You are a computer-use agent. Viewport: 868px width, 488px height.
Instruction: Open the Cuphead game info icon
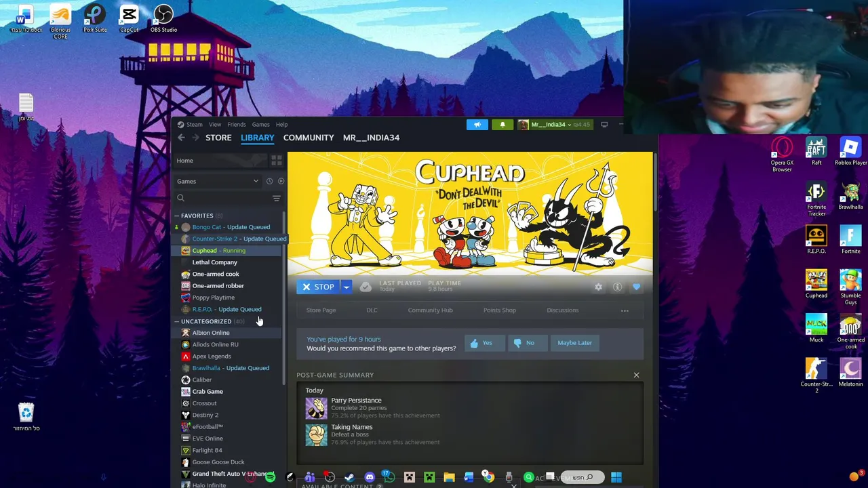(617, 287)
